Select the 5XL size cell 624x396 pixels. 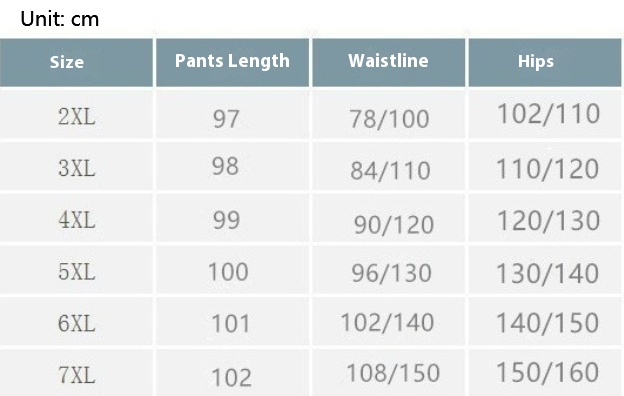76,270
